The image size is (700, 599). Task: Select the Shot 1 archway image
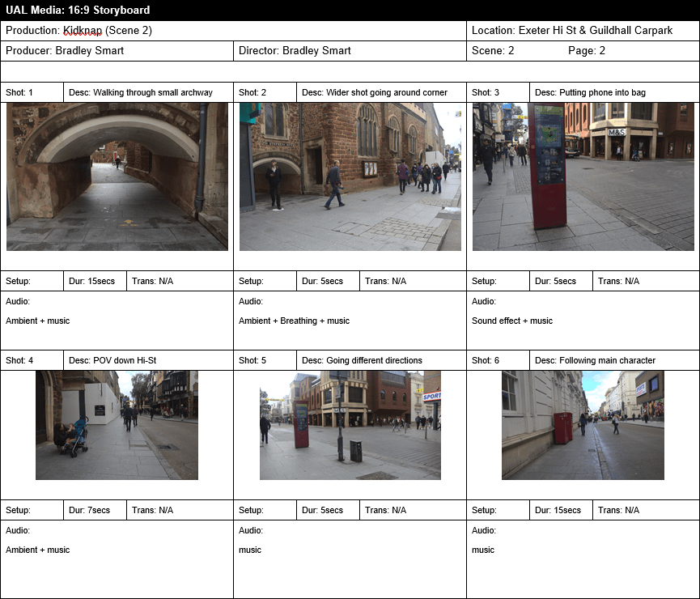tap(117, 176)
